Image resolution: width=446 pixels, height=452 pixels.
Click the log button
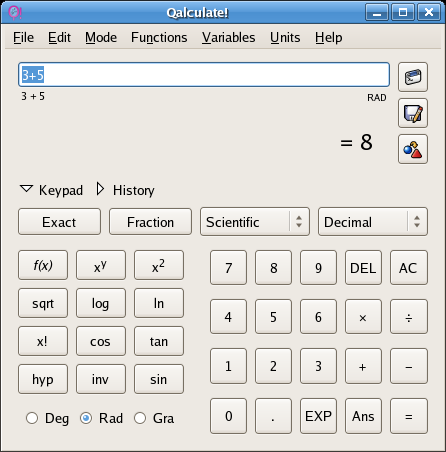[101, 303]
